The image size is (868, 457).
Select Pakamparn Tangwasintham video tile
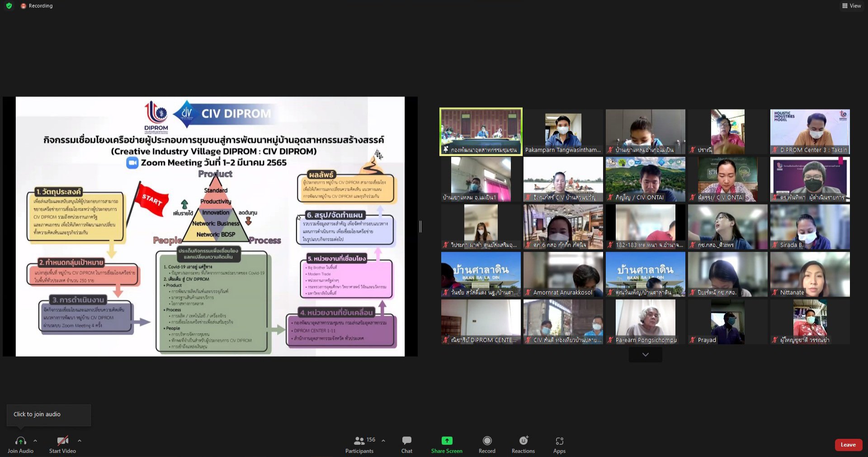(x=563, y=132)
